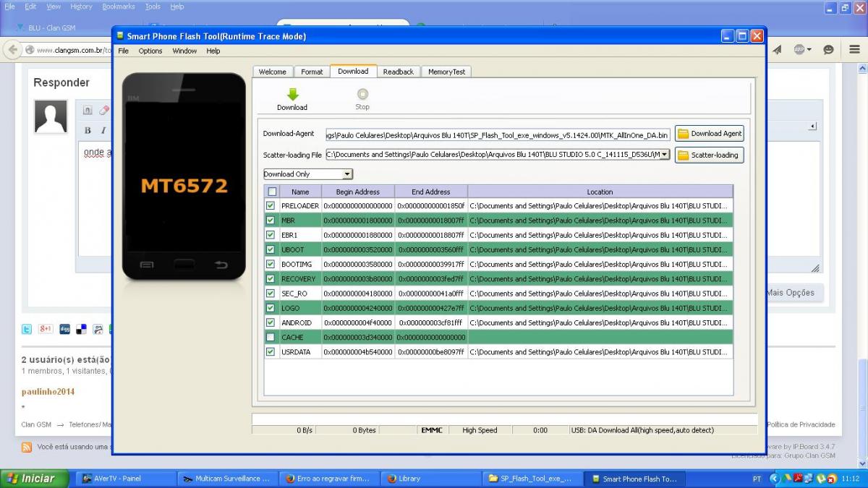The height and width of the screenshot is (488, 868).
Task: Click the RSS feed icon on forum page
Action: point(27,447)
